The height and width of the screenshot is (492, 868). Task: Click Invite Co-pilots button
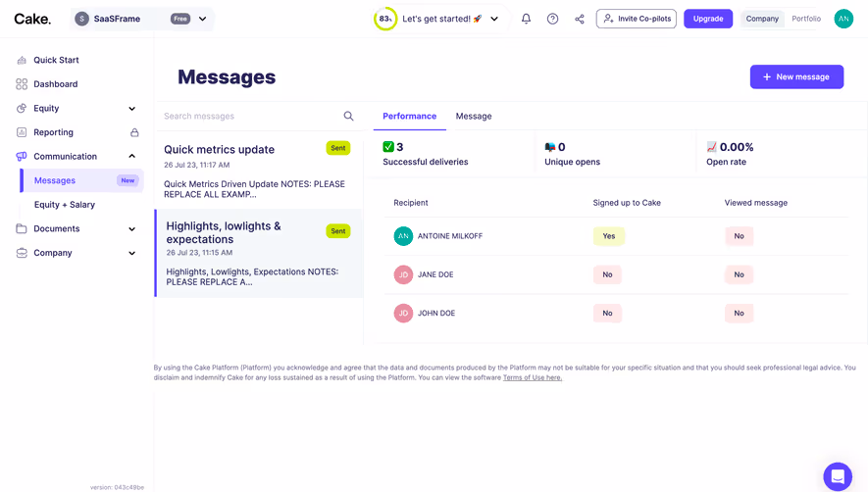pyautogui.click(x=637, y=19)
